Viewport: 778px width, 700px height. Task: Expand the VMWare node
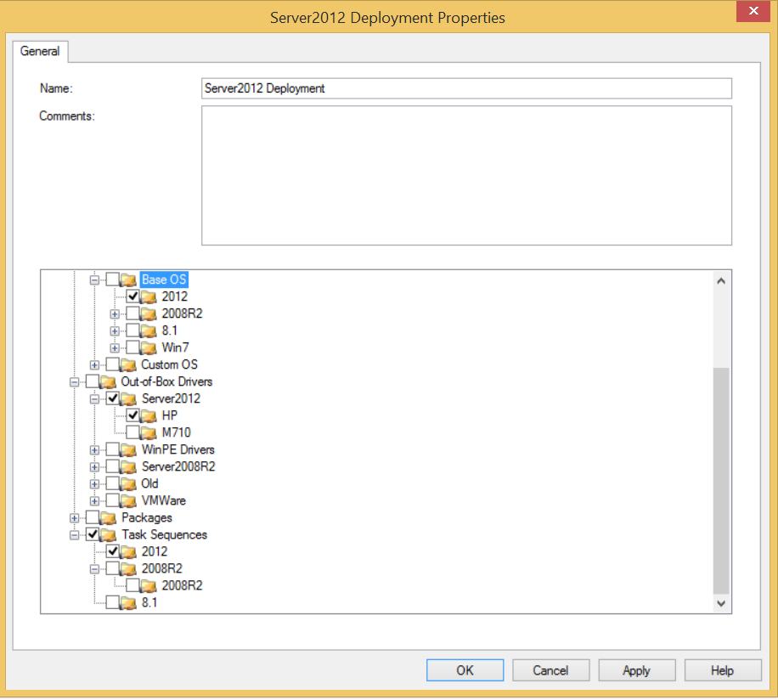[94, 501]
